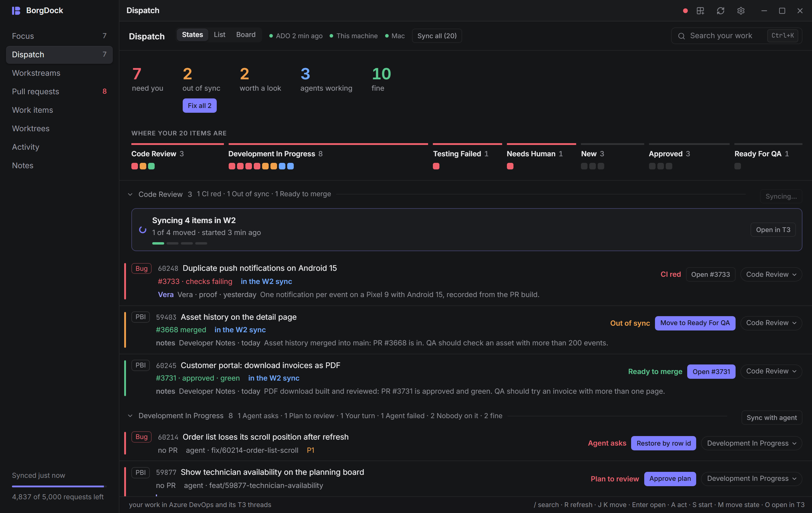The height and width of the screenshot is (513, 812).
Task: Click the BorgDock logo icon
Action: (16, 10)
